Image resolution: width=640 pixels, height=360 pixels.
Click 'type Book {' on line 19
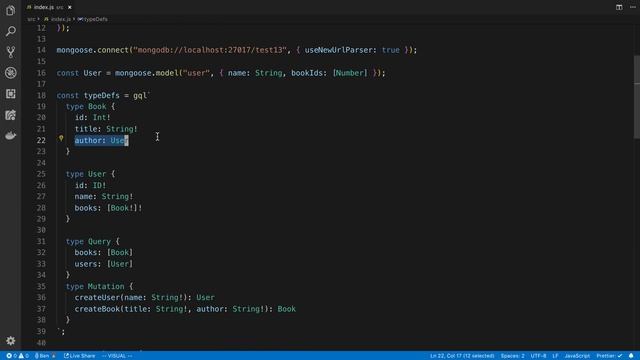[x=91, y=107]
